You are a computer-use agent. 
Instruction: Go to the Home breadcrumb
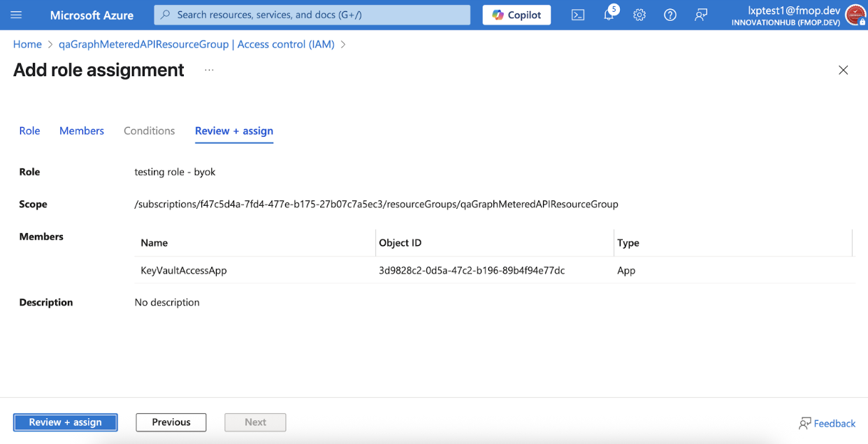pos(27,44)
